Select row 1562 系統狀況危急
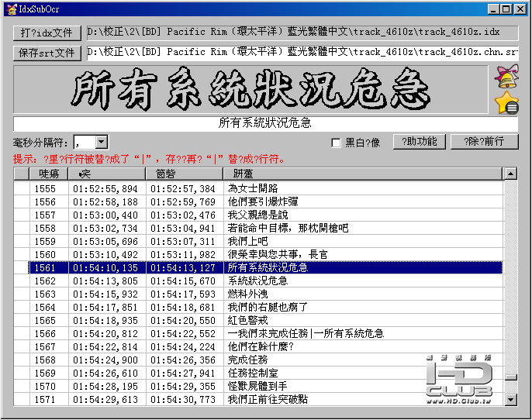This screenshot has width=532, height=420. point(257,281)
